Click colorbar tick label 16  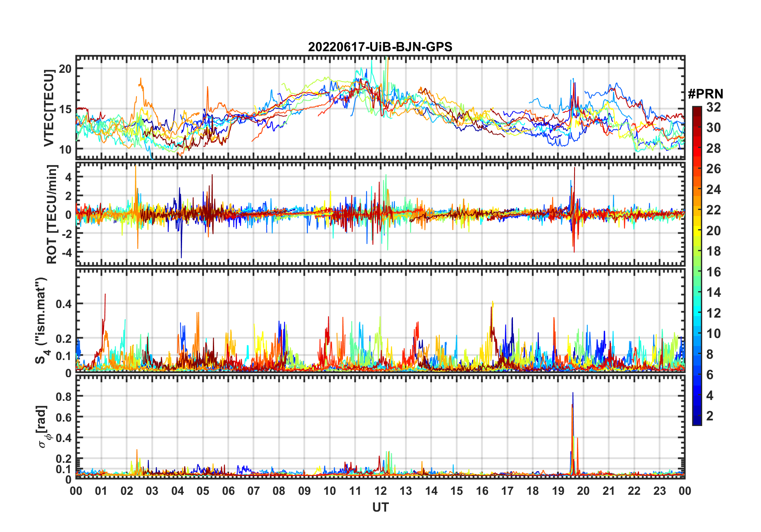713,272
